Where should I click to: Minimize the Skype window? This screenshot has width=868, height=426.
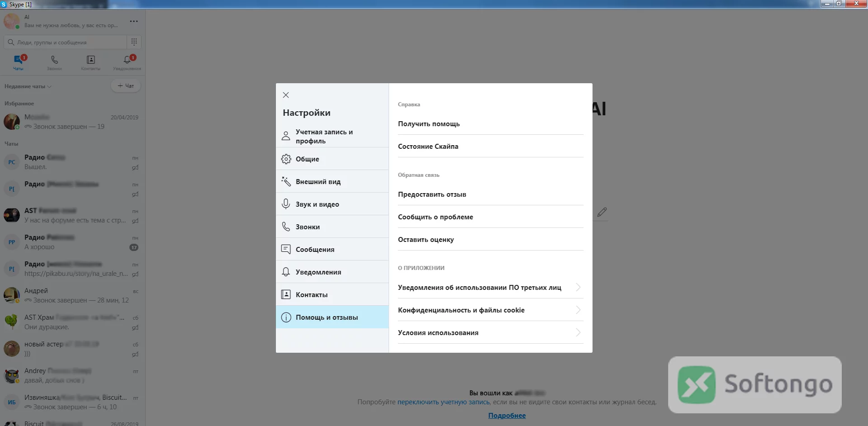click(827, 4)
